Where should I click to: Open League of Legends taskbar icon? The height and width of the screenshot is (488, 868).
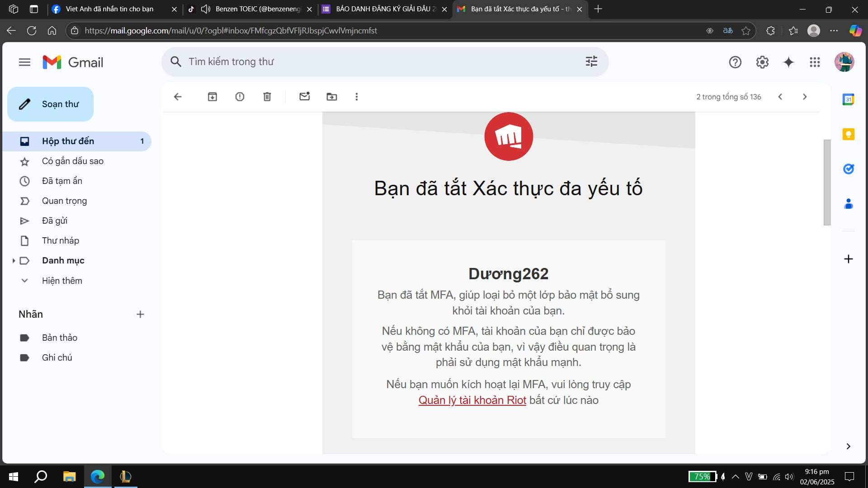(x=125, y=476)
